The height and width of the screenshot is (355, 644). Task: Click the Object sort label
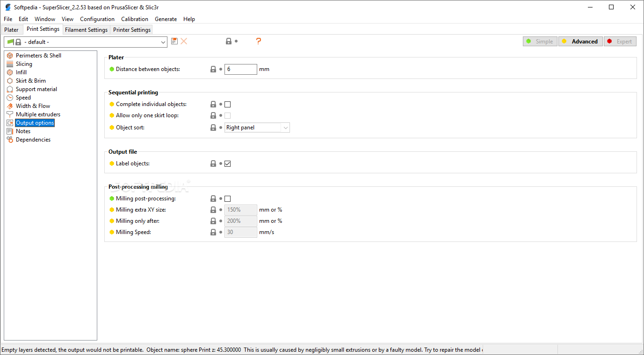[x=130, y=128]
